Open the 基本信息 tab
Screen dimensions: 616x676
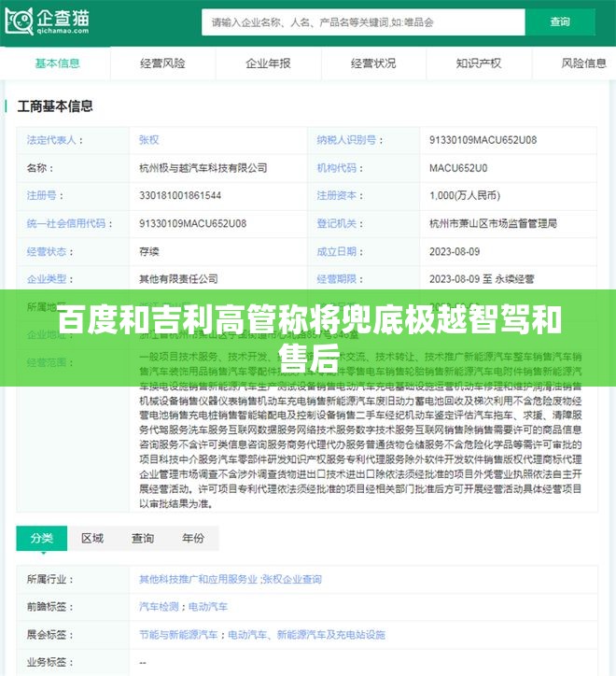(x=57, y=63)
